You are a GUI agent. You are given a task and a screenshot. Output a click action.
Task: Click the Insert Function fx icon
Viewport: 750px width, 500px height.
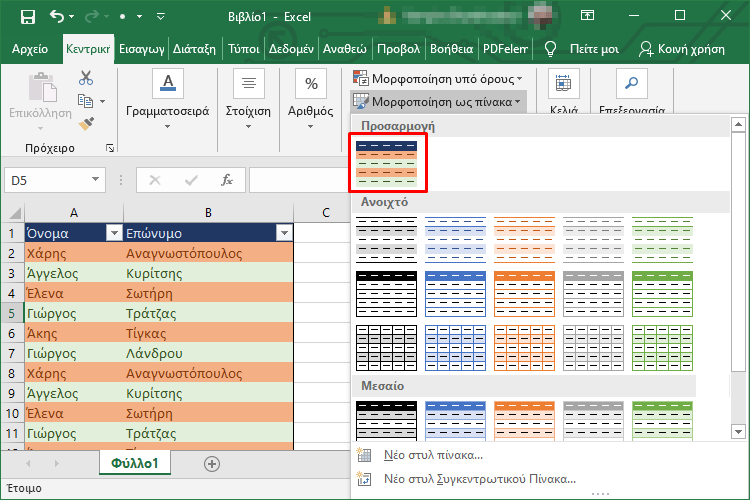(x=227, y=180)
